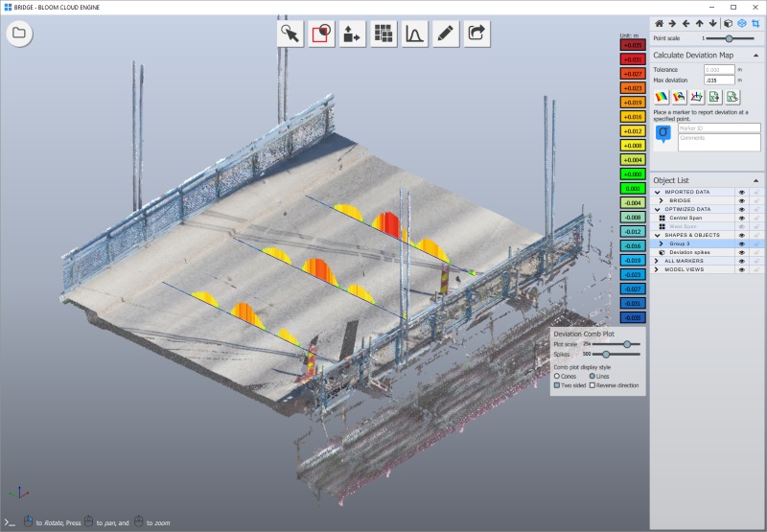The image size is (767, 532).
Task: Toggle lock for Group 3 row
Action: pyautogui.click(x=756, y=243)
